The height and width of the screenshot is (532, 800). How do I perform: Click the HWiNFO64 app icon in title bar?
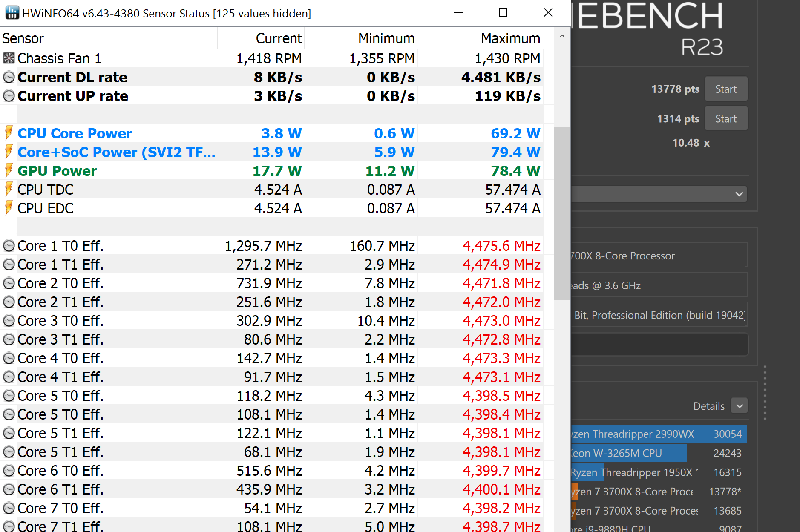coord(12,13)
